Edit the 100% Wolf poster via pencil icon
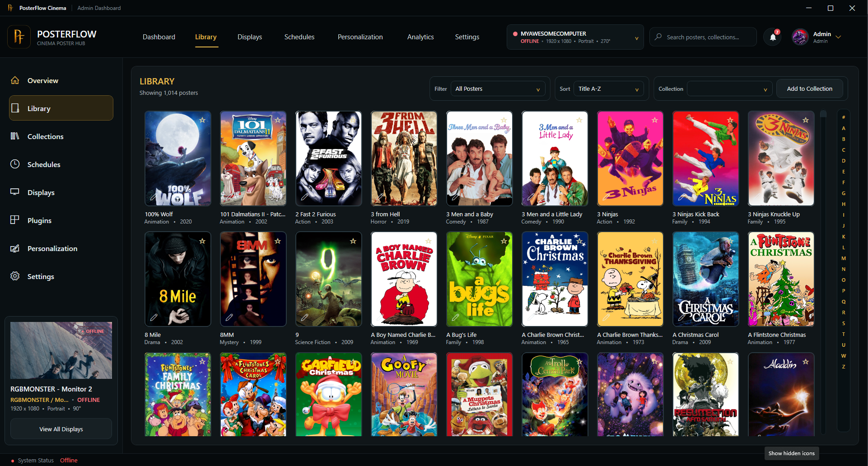This screenshot has width=868, height=466. 154,197
